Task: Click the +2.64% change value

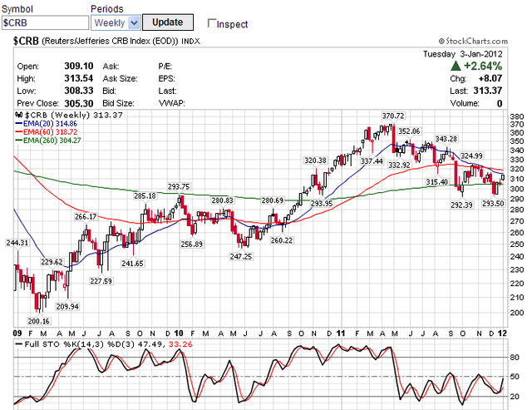Action: (x=483, y=66)
